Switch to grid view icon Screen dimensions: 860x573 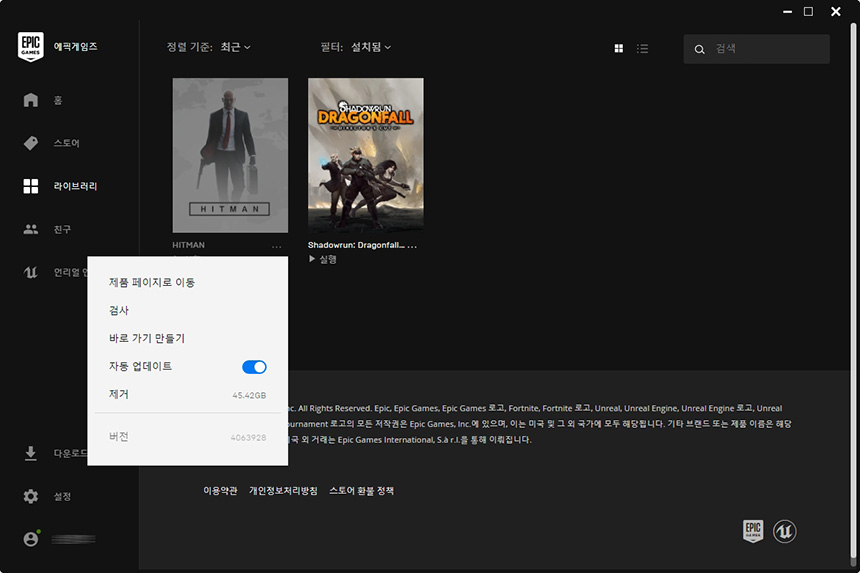tap(619, 48)
